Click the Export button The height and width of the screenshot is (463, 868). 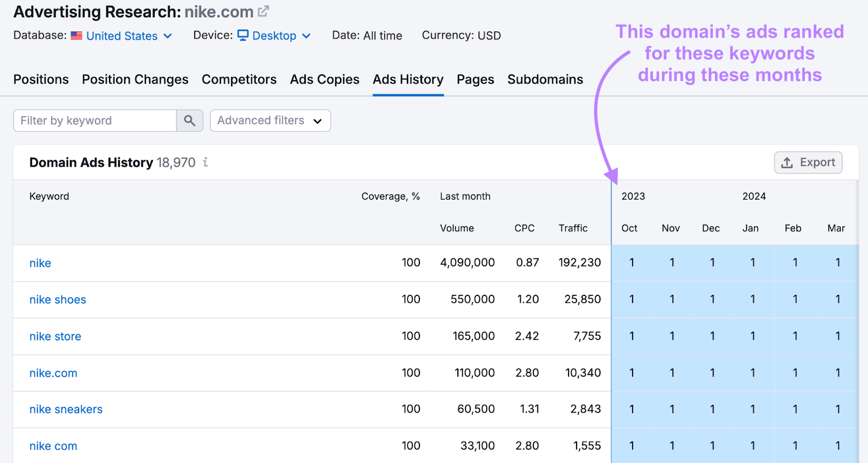tap(808, 162)
